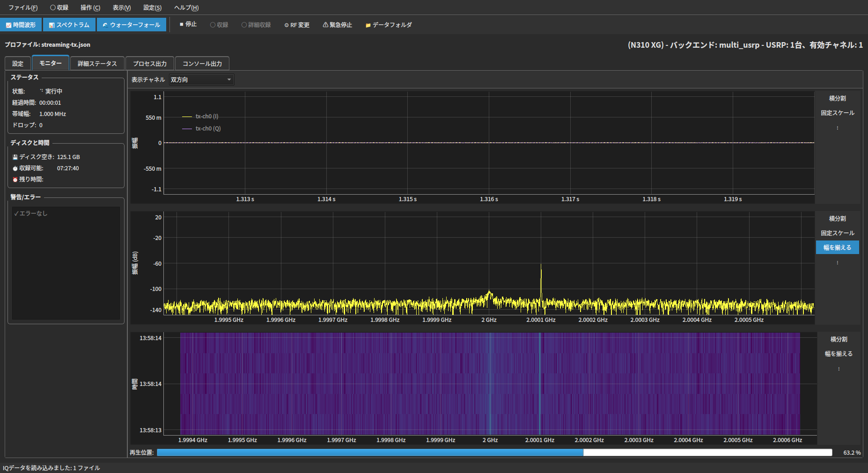
Task: Expand the 表示チャネル dropdown showing 双方向
Action: coord(201,80)
